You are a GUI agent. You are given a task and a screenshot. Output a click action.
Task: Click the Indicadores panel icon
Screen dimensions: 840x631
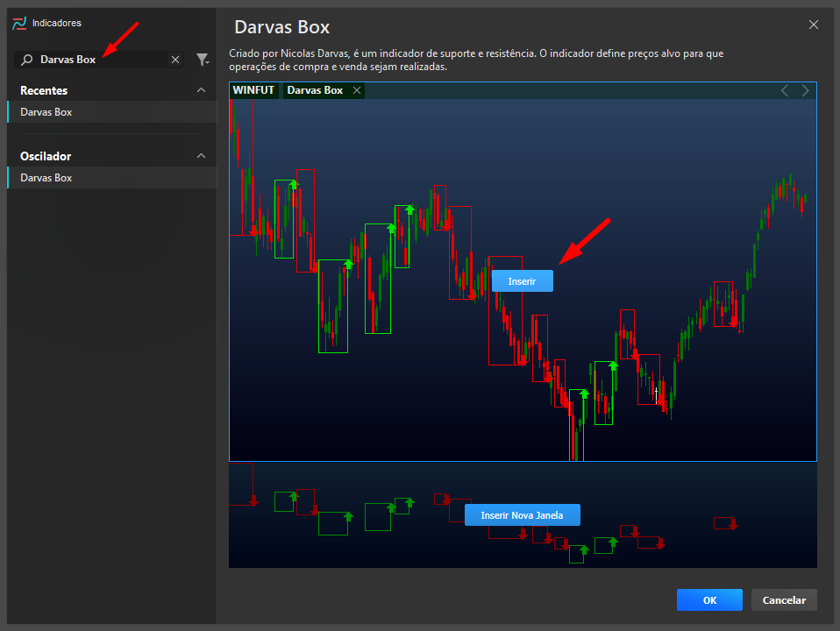pyautogui.click(x=18, y=23)
